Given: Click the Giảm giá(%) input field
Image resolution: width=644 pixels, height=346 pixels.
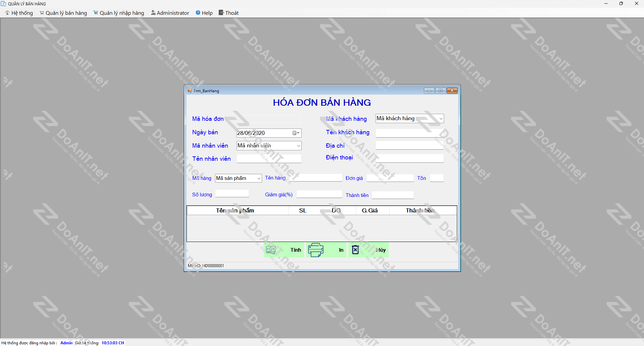Looking at the screenshot, I should [319, 194].
